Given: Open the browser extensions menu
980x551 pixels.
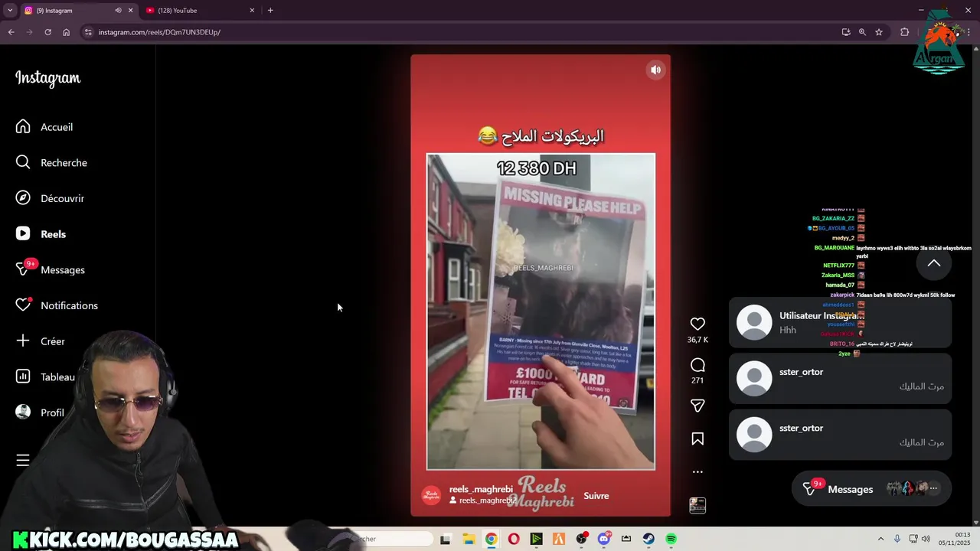Looking at the screenshot, I should 904,32.
